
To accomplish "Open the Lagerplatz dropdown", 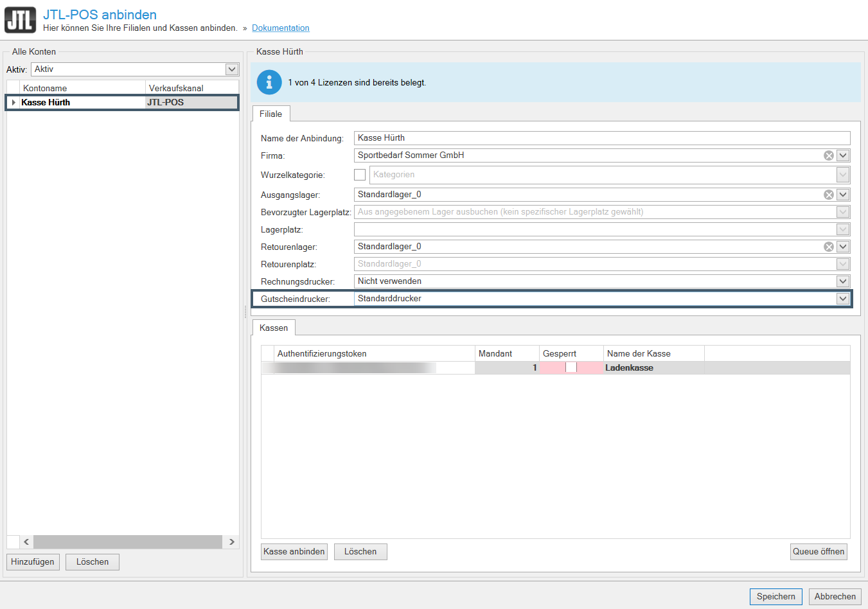I will click(x=843, y=229).
